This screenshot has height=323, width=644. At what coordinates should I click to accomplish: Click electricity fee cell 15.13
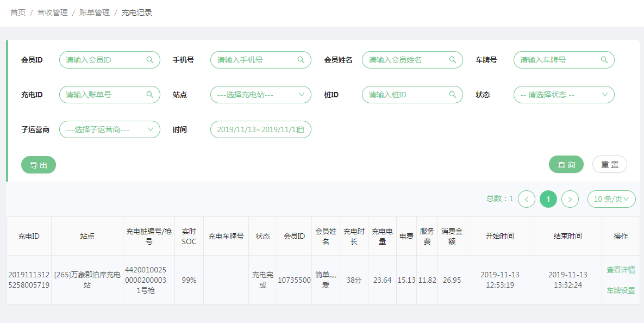coord(407,280)
